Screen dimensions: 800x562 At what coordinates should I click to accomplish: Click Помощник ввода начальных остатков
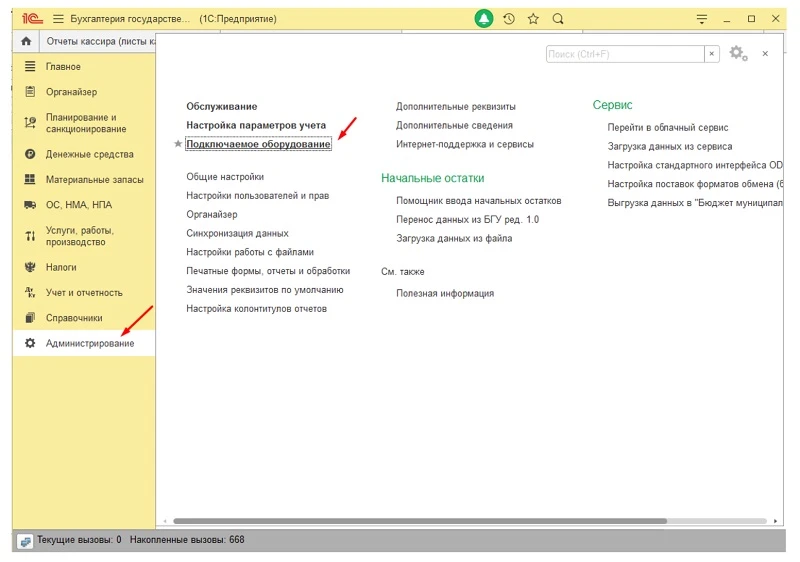[478, 200]
